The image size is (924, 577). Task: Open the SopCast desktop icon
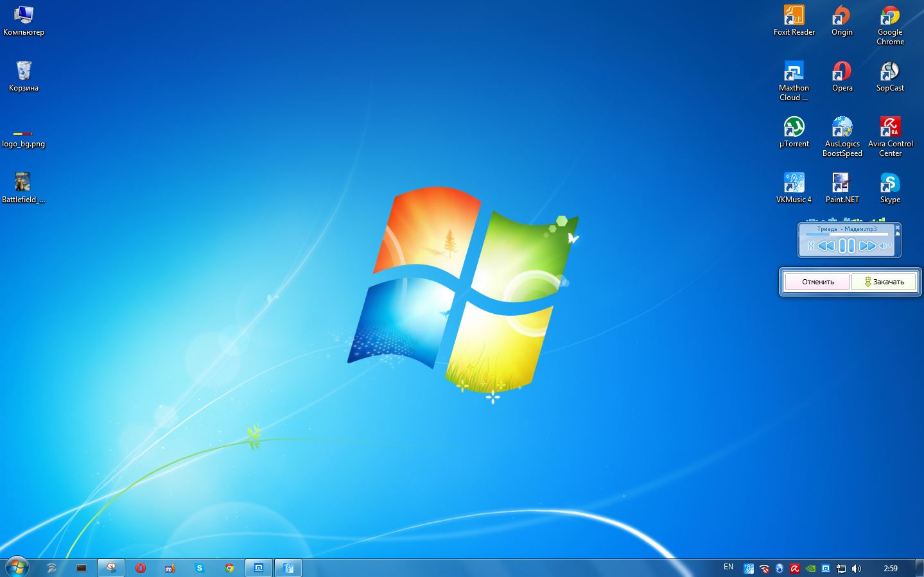click(x=889, y=72)
